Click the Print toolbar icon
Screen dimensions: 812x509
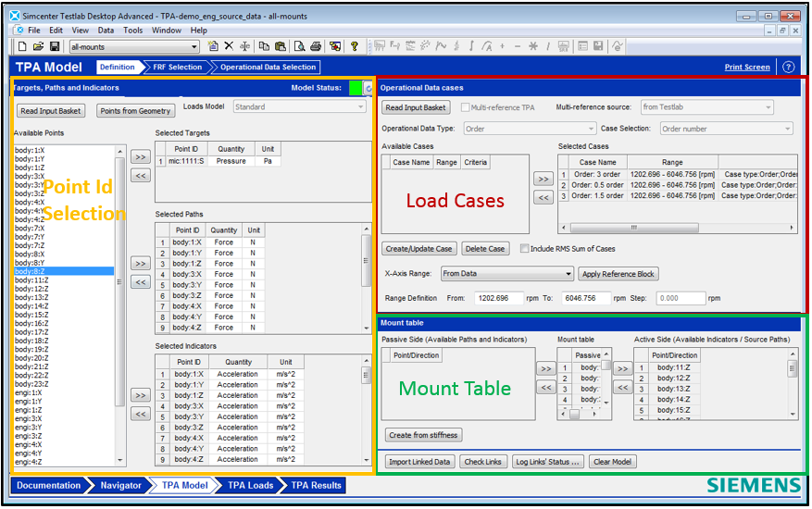[316, 46]
